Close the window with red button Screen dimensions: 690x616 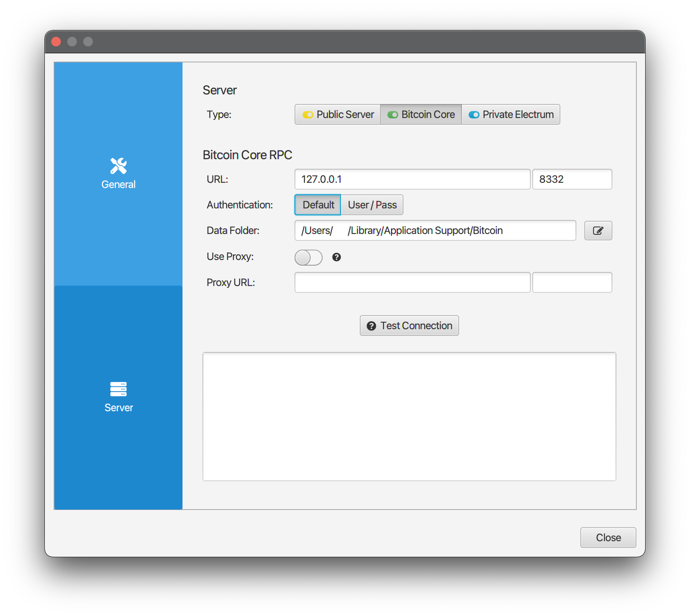[56, 42]
